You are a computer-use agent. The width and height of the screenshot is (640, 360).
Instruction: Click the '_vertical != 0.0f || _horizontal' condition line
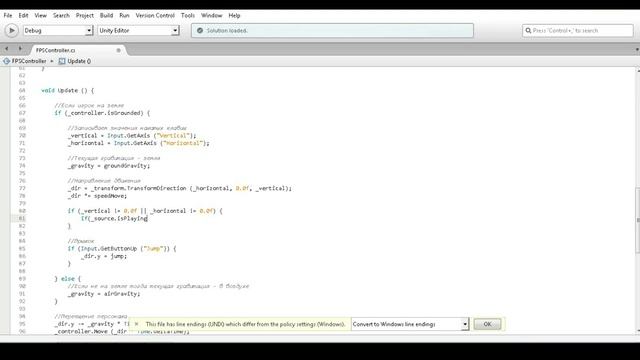tap(145, 211)
